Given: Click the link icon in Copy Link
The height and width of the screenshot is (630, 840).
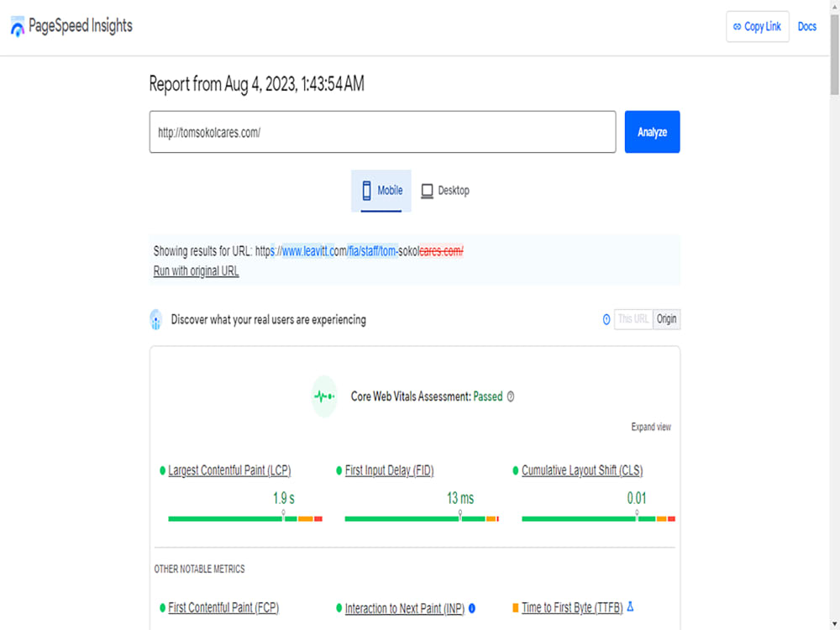Looking at the screenshot, I should (x=738, y=26).
